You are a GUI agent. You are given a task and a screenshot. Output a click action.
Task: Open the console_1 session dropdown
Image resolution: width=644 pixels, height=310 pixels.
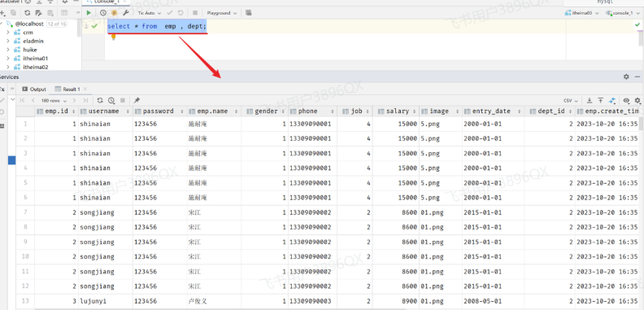click(x=623, y=13)
